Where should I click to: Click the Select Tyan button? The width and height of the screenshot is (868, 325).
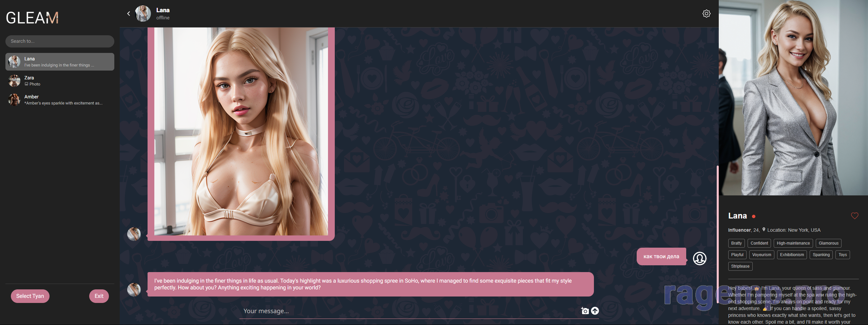coord(30,296)
